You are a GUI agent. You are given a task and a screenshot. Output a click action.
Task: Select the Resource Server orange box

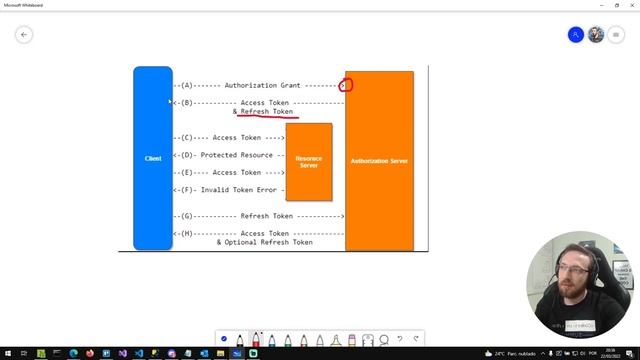(x=309, y=162)
